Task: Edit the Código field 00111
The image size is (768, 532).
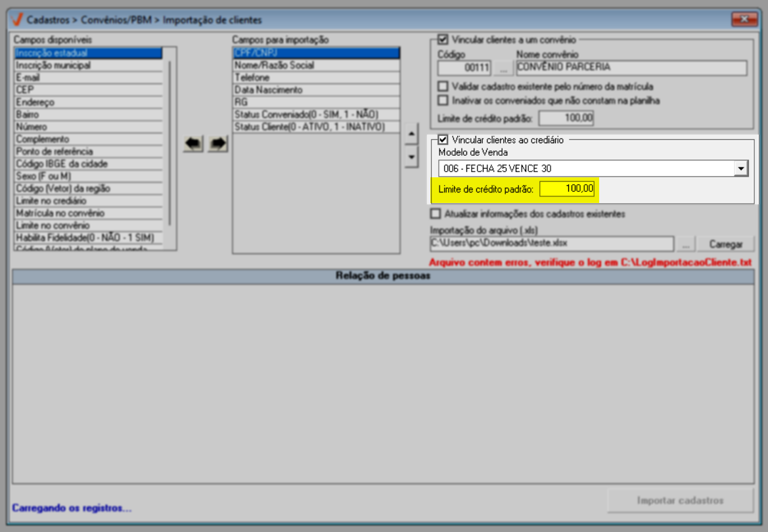Action: (464, 68)
